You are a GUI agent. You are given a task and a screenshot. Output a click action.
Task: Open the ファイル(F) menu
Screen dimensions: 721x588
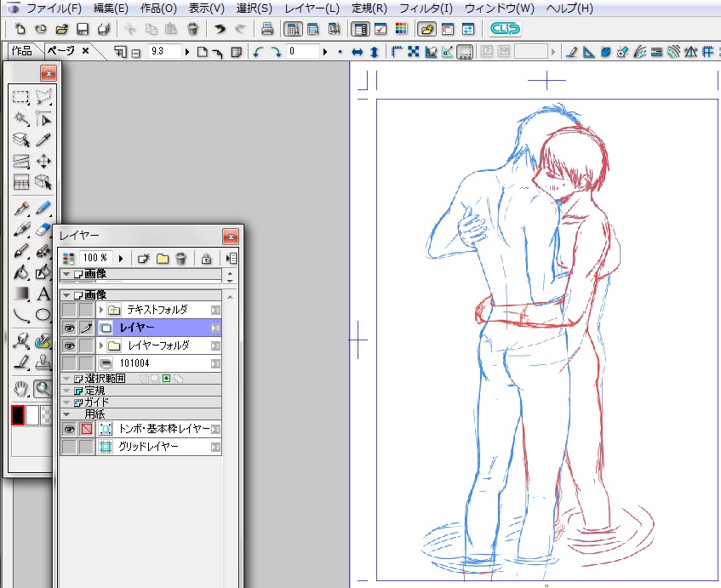coord(54,9)
